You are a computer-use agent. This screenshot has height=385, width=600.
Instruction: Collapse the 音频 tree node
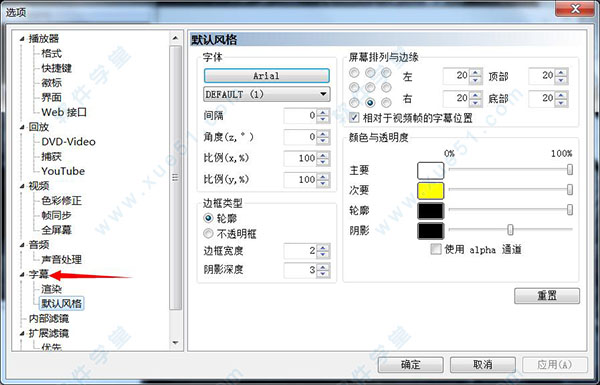click(22, 245)
